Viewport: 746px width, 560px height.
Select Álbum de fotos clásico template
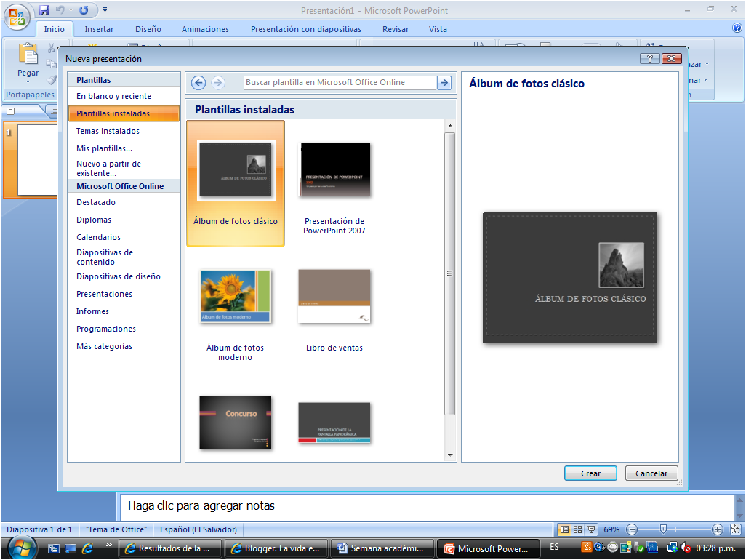click(236, 183)
